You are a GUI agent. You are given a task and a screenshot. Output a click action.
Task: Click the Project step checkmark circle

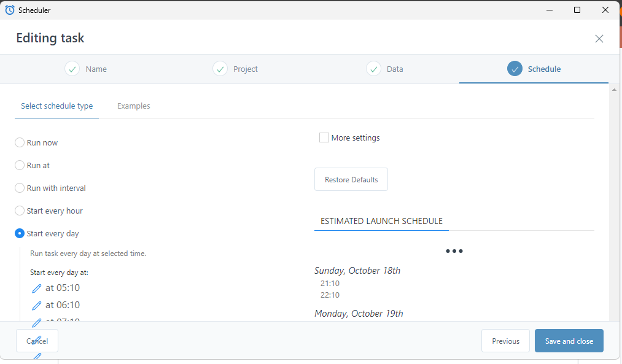[220, 69]
